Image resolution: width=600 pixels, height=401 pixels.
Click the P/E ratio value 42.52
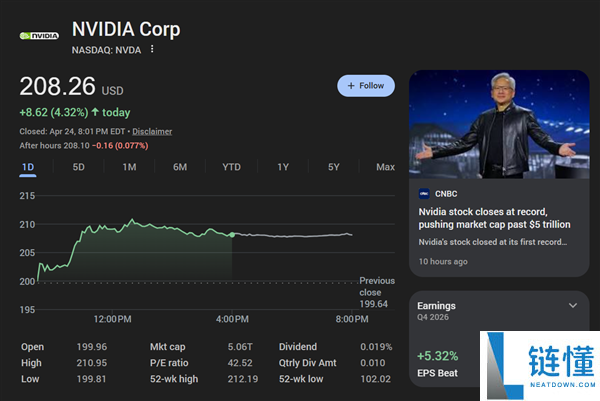(x=240, y=363)
